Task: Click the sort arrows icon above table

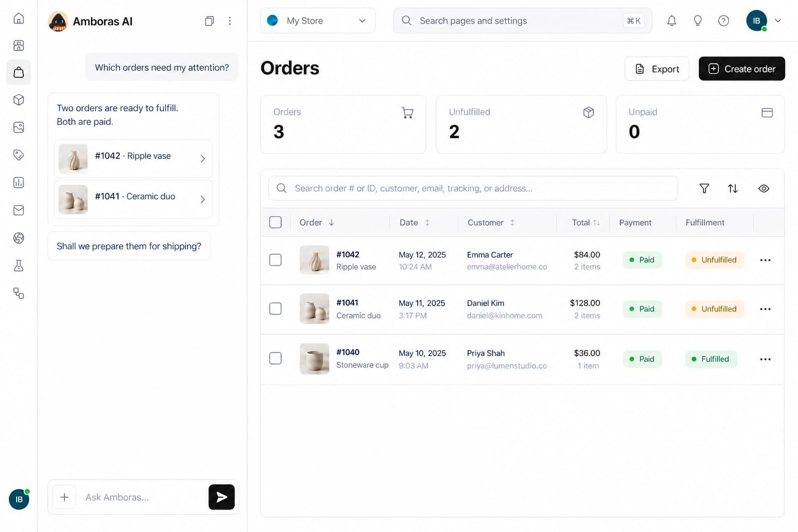Action: tap(733, 189)
